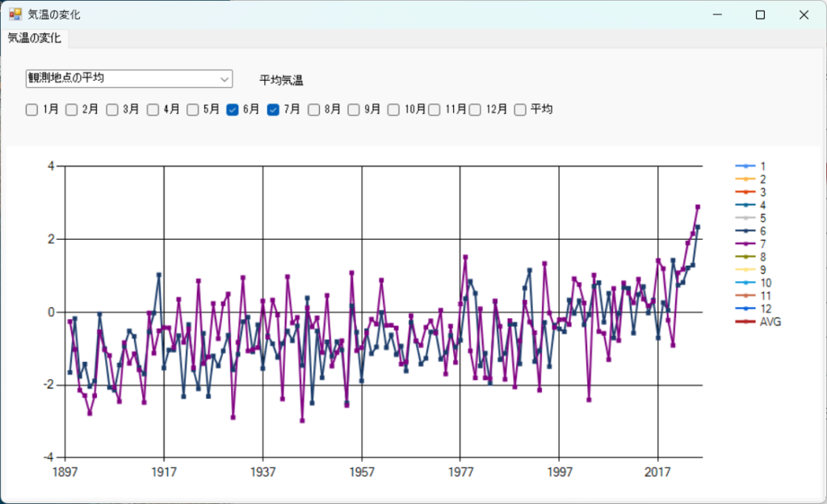The width and height of the screenshot is (827, 504).
Task: Enable the 12月 checkbox
Action: coord(475,110)
